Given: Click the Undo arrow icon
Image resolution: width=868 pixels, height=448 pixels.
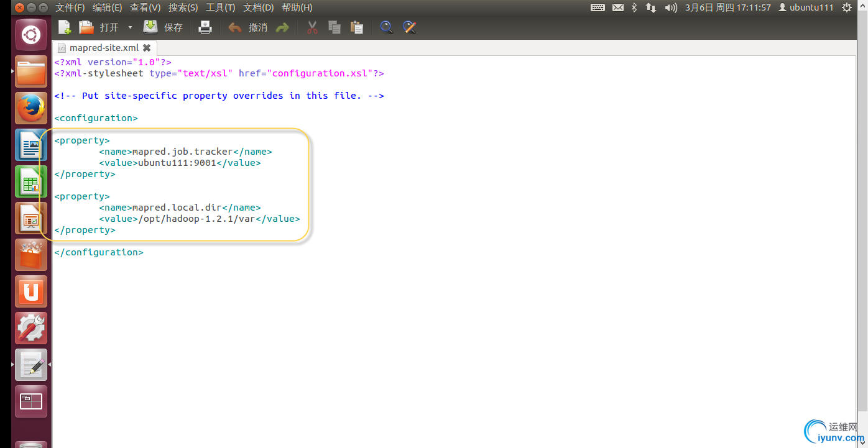Looking at the screenshot, I should coord(234,27).
